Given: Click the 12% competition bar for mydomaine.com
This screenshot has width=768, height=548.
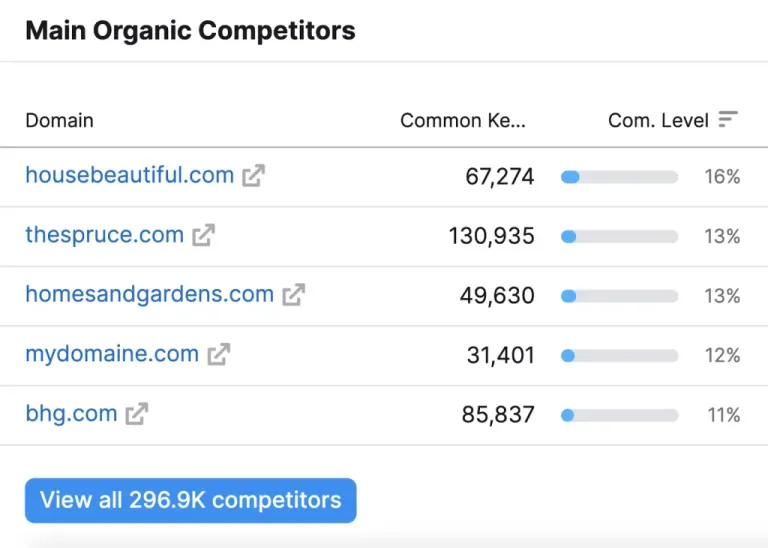Looking at the screenshot, I should pyautogui.click(x=620, y=356).
